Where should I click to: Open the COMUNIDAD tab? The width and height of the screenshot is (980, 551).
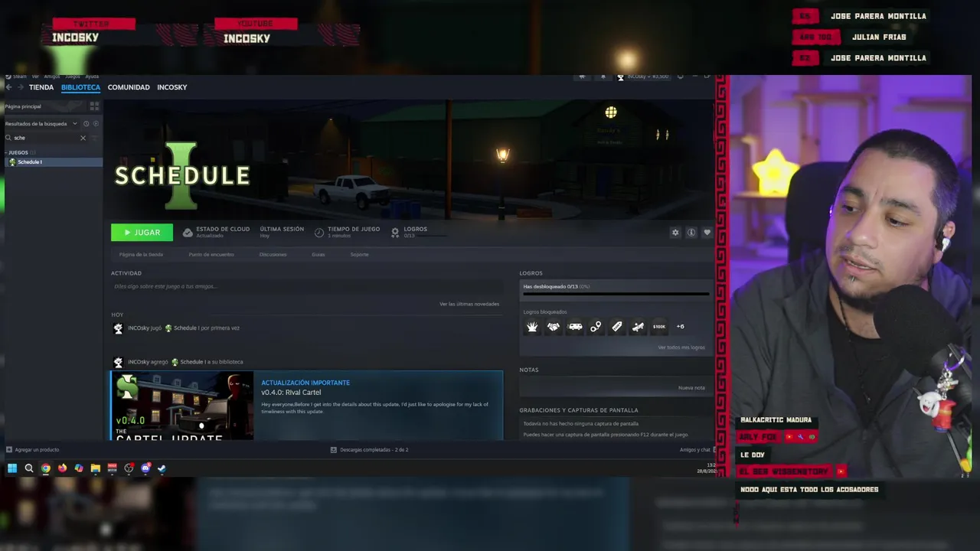pos(129,87)
